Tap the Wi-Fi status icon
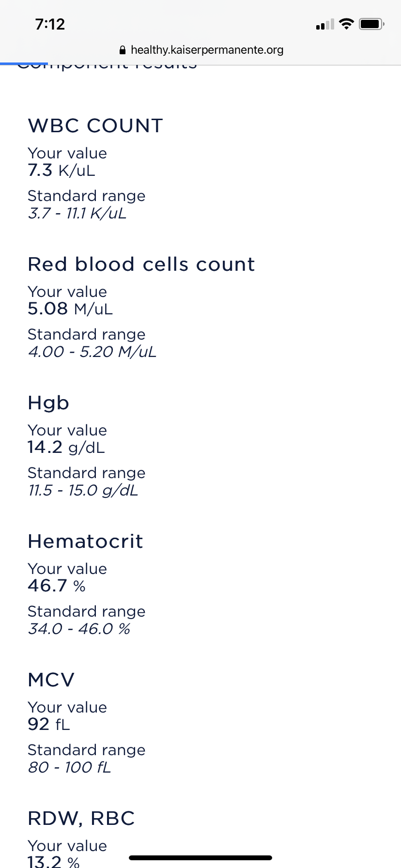Viewport: 401px width, 868px height. (x=346, y=24)
